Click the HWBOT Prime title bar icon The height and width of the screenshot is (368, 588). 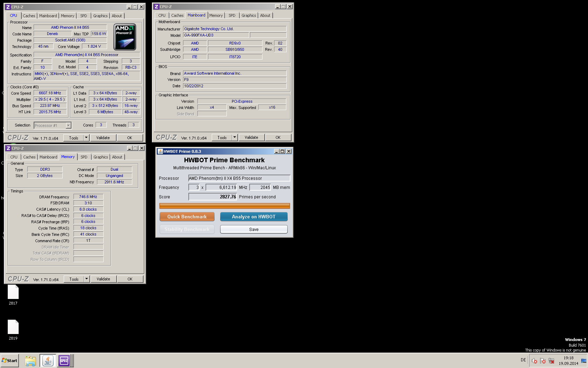tap(160, 151)
